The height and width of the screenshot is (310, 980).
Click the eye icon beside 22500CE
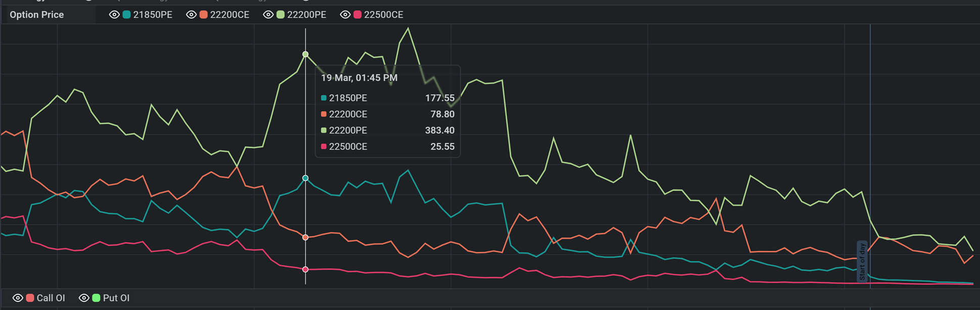(x=345, y=15)
